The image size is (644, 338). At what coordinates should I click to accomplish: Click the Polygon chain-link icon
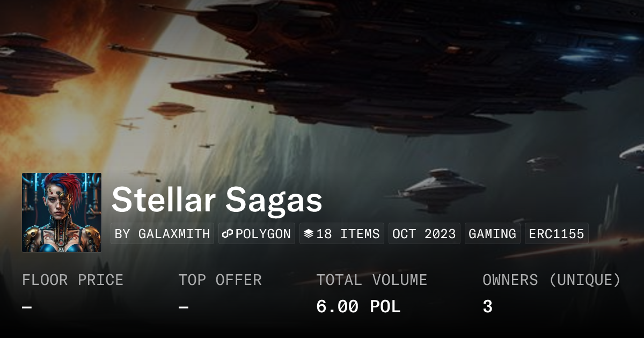point(228,234)
